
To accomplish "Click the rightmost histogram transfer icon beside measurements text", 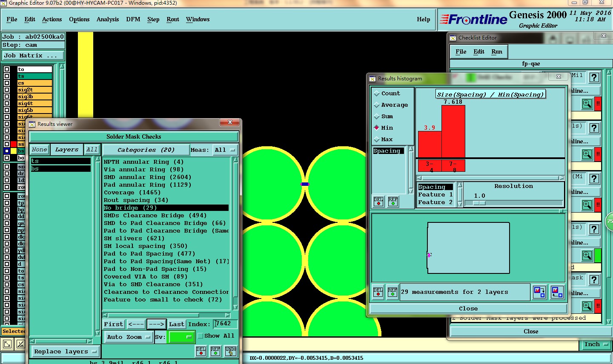I will click(557, 292).
